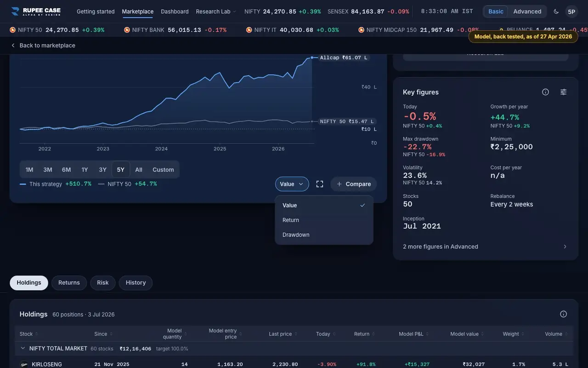Image resolution: width=588 pixels, height=368 pixels.
Task: Open the Dashboard nav item
Action: (x=175, y=11)
